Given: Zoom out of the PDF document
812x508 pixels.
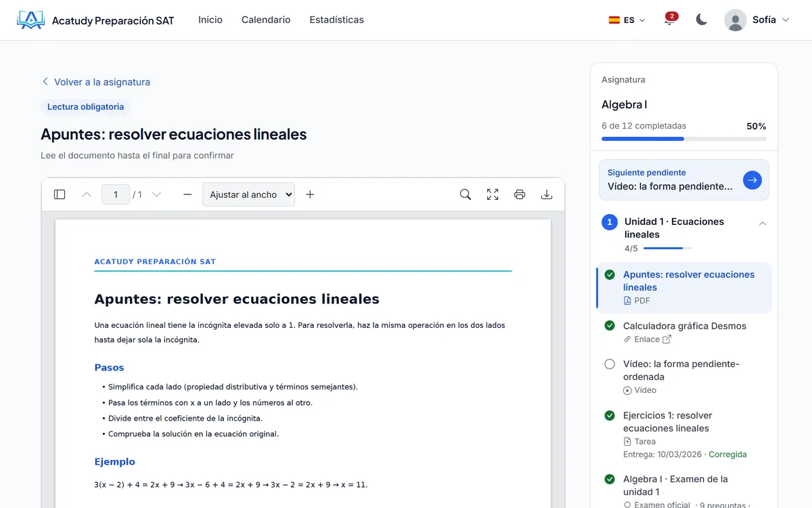Looking at the screenshot, I should point(187,194).
